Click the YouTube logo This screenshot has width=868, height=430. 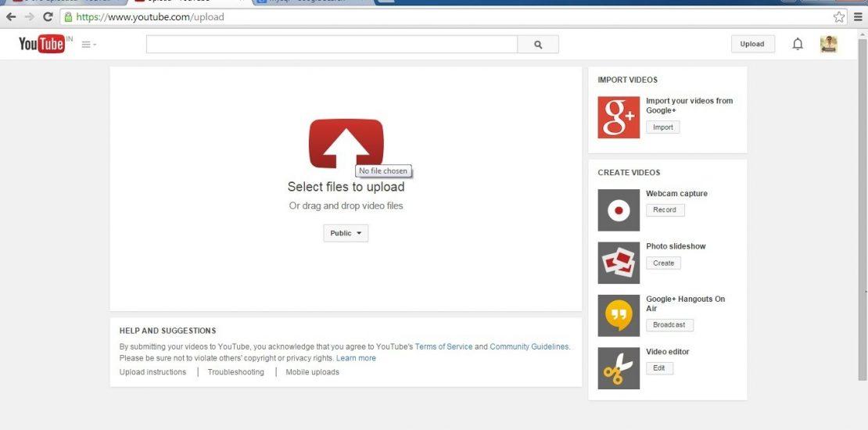click(41, 45)
